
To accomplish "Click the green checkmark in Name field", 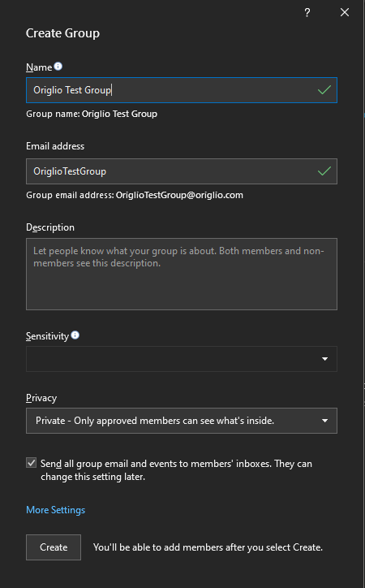I will [x=324, y=90].
